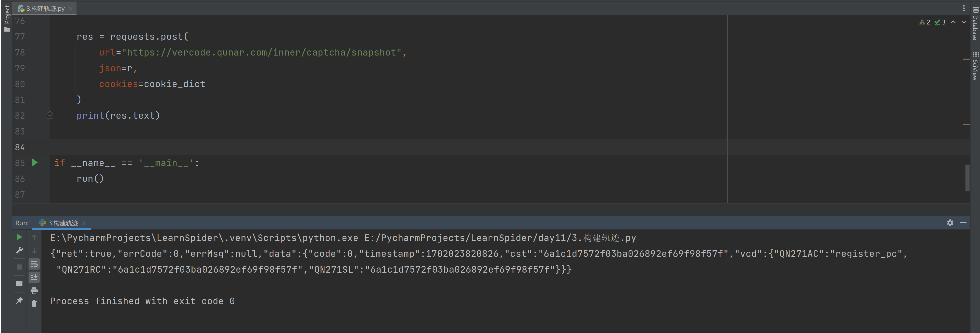Screen dimensions: 980x333
Task: Stop the process with the square icon
Action: pyautogui.click(x=19, y=267)
